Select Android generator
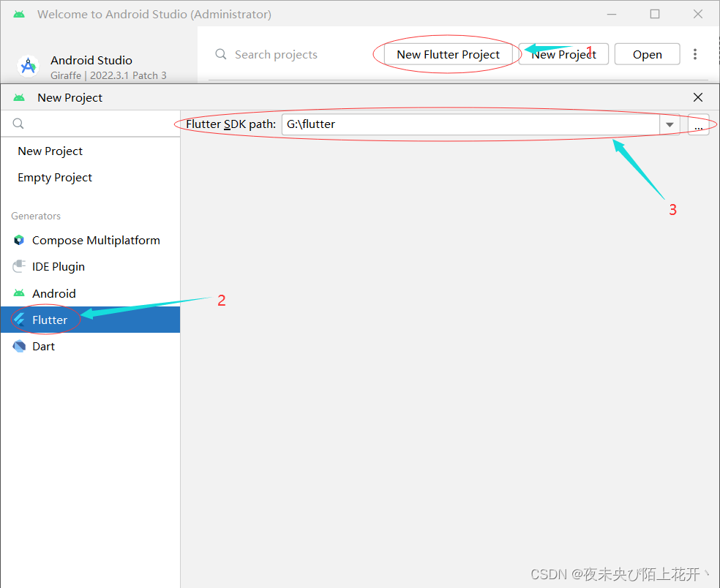 [91, 293]
